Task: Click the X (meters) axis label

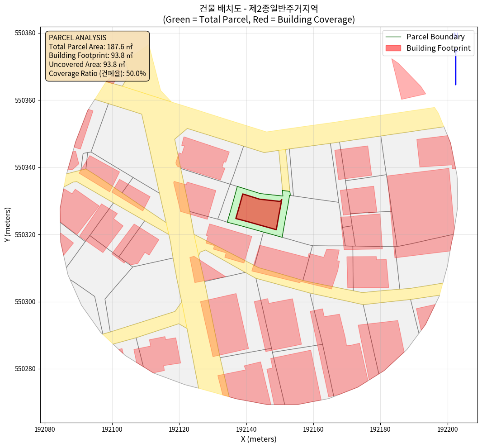Action: pyautogui.click(x=259, y=439)
